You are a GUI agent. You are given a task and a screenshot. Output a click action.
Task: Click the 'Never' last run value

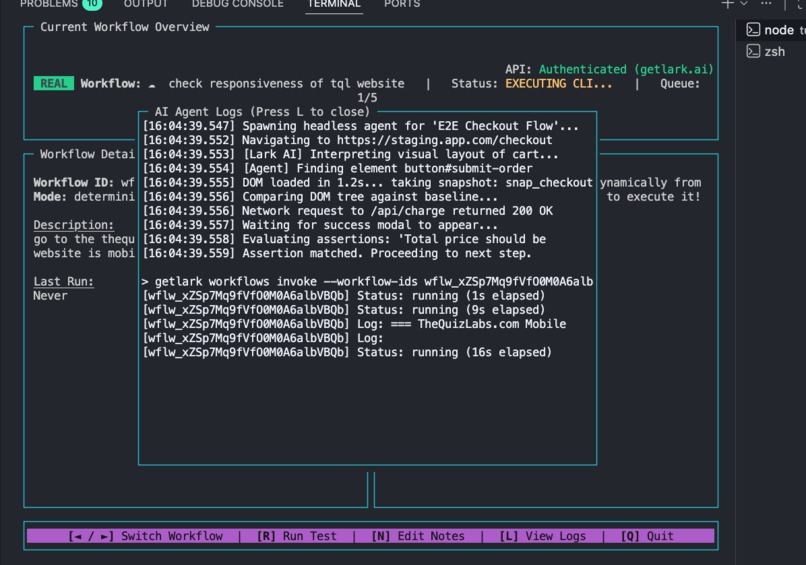pos(50,296)
